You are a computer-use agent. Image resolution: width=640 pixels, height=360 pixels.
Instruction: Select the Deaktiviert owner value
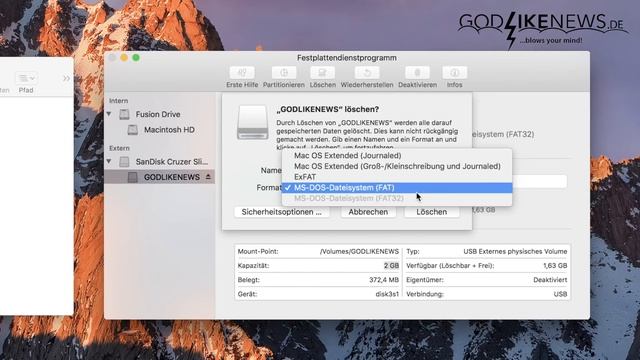(550, 280)
